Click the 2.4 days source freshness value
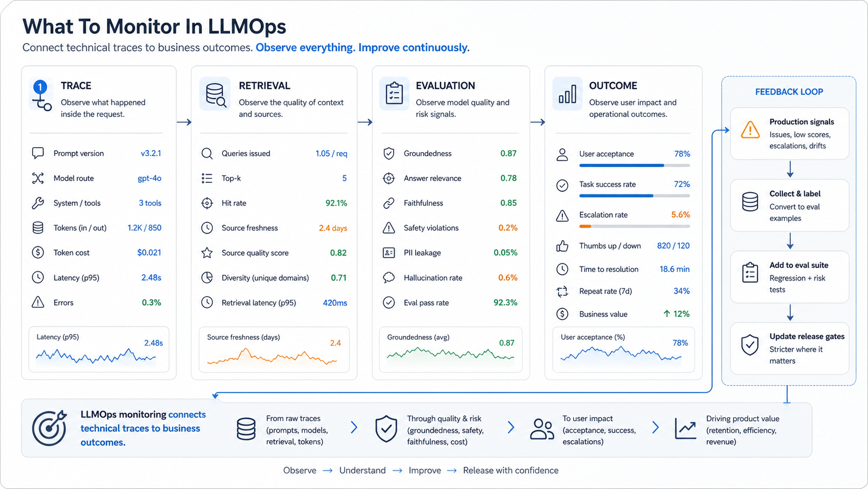868x489 pixels. (x=333, y=228)
